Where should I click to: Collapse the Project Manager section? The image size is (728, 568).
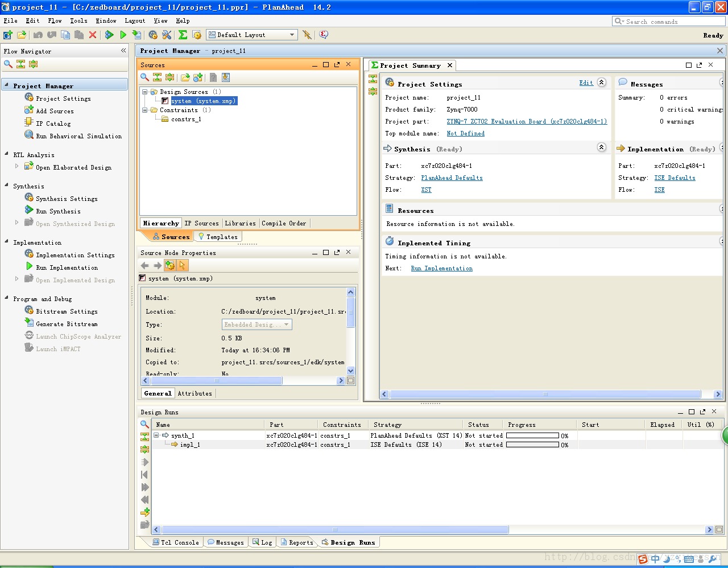point(6,85)
